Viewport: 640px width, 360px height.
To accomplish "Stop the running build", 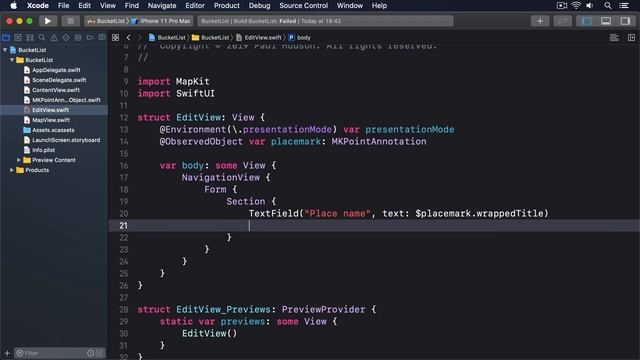I will click(x=70, y=21).
